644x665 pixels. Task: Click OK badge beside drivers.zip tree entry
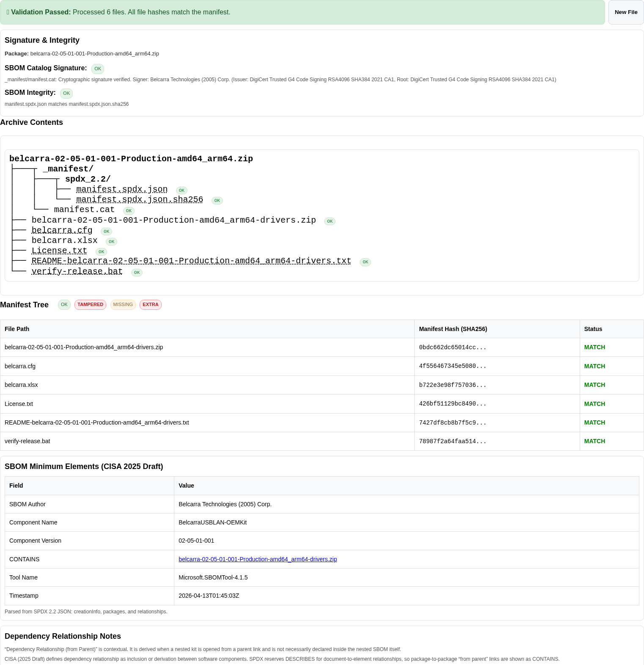click(330, 221)
